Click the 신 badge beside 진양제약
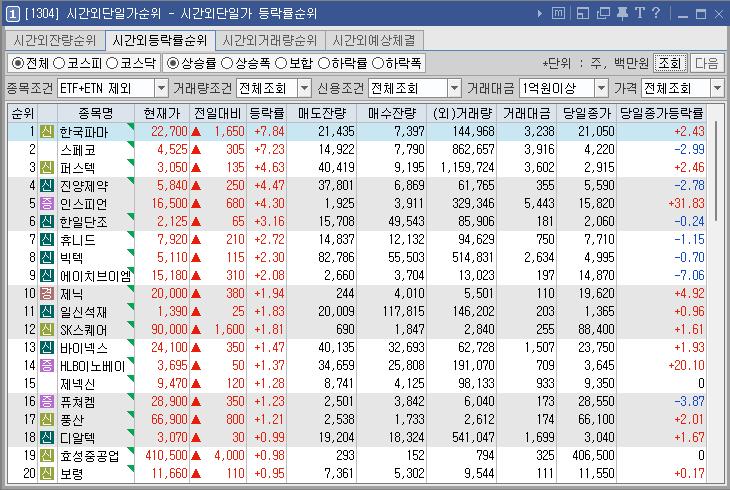This screenshot has width=730, height=490. coord(47,186)
